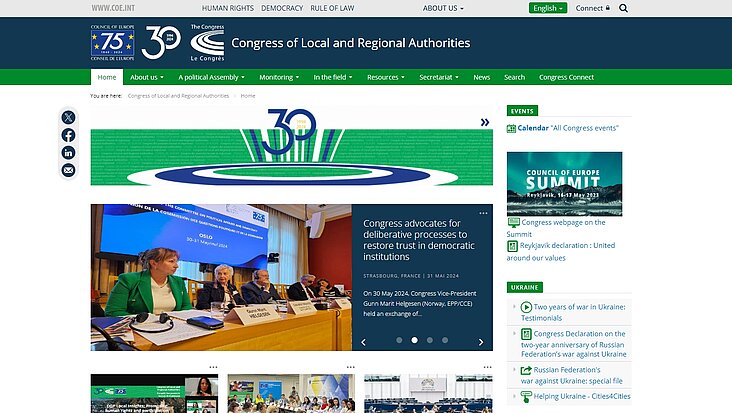Expand In the field dropdown
732x413 pixels.
[x=332, y=77]
